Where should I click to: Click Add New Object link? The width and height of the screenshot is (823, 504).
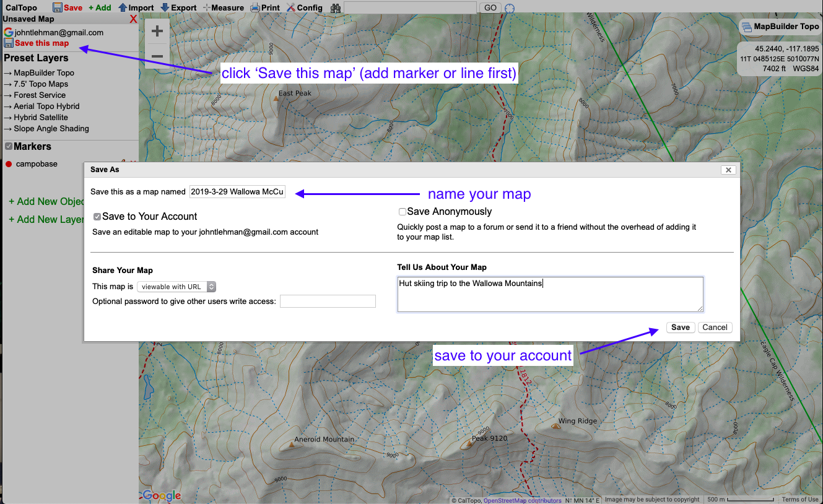pyautogui.click(x=47, y=202)
